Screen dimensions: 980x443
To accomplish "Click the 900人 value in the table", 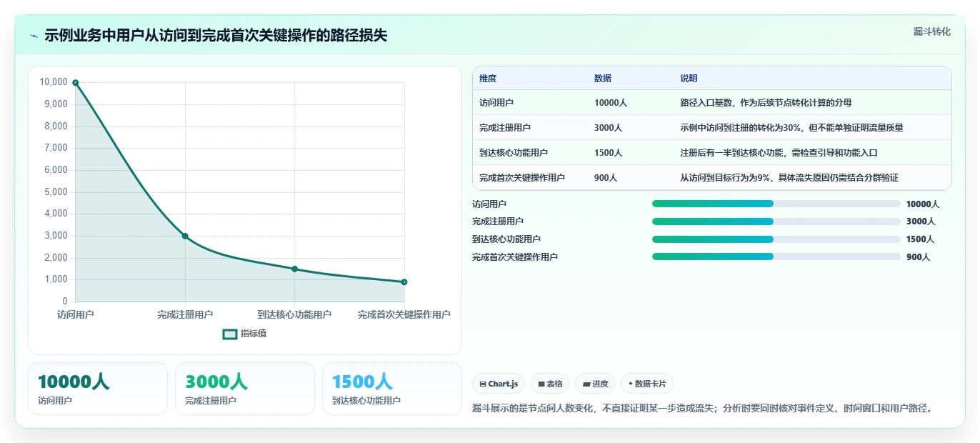I will 606,178.
